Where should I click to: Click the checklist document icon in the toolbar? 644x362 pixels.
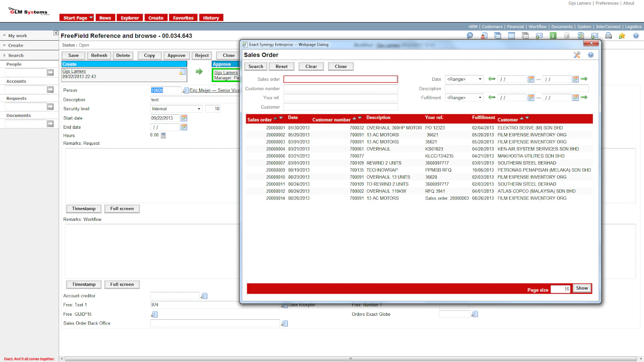581,35
